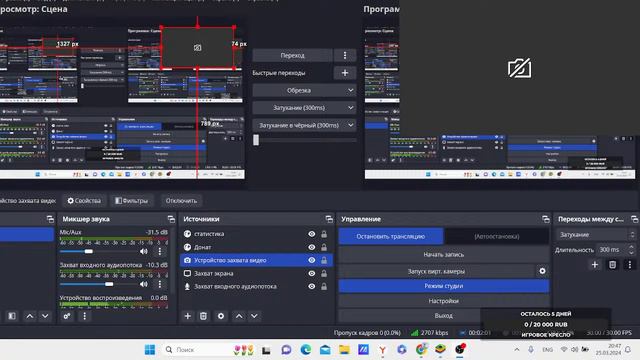Move selected source down in list
The image size is (640, 360).
[x=254, y=316]
